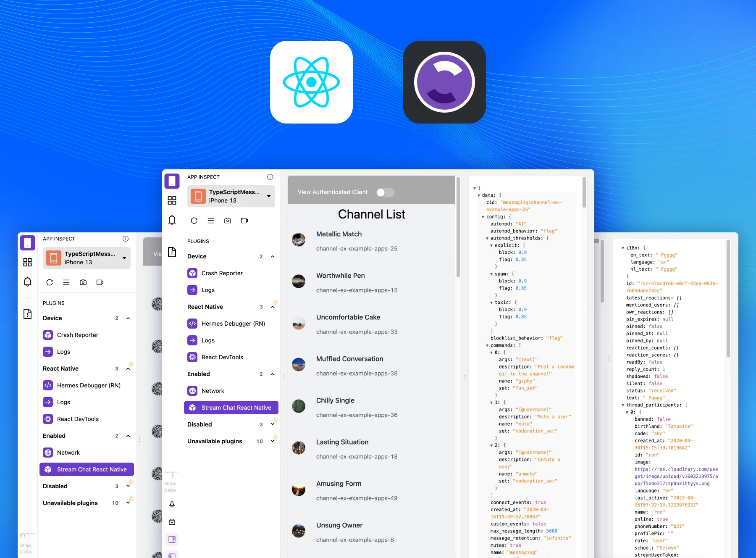Open the React DevTools plugin
This screenshot has height=558, width=756.
[222, 357]
